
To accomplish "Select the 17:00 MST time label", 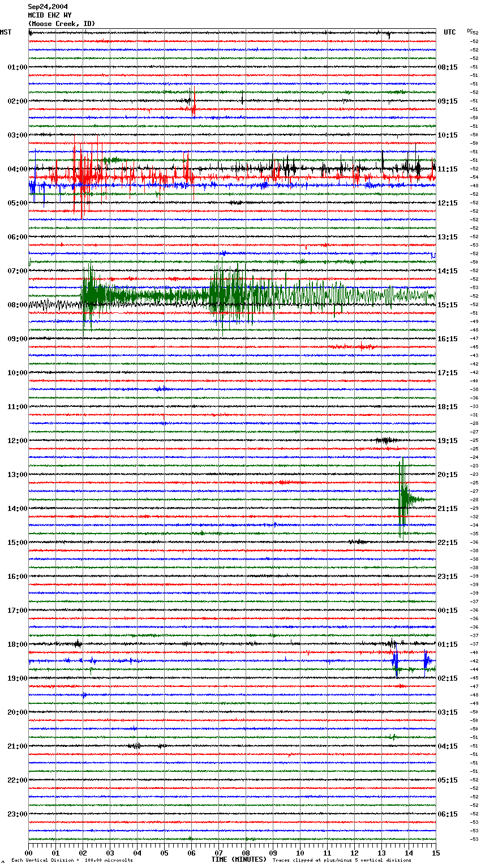I will coord(18,611).
